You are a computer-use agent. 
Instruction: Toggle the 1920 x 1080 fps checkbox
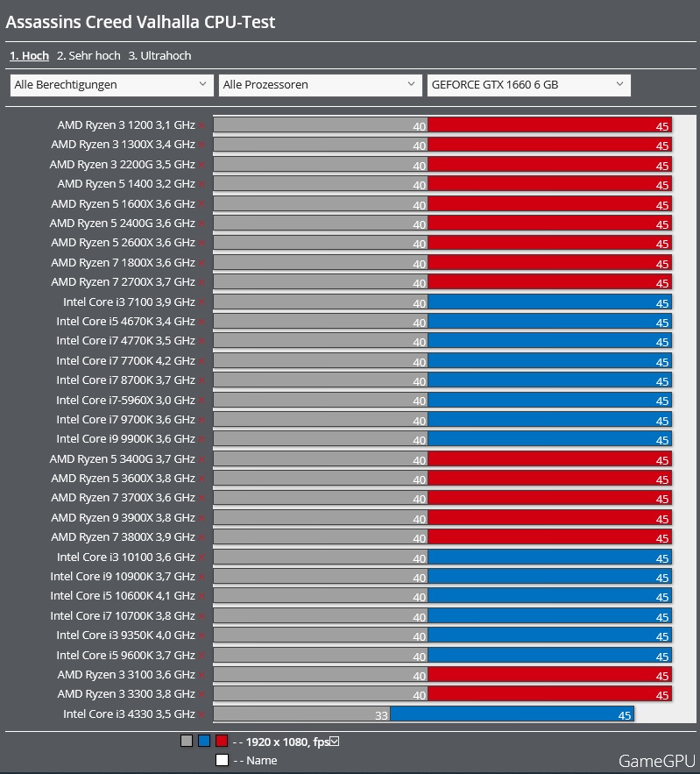coord(335,741)
